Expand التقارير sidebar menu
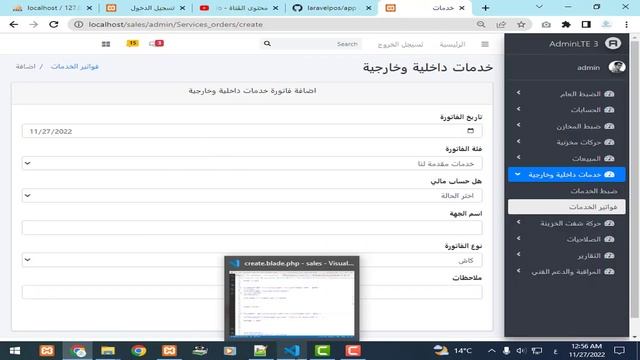The width and height of the screenshot is (640, 360). [567, 256]
